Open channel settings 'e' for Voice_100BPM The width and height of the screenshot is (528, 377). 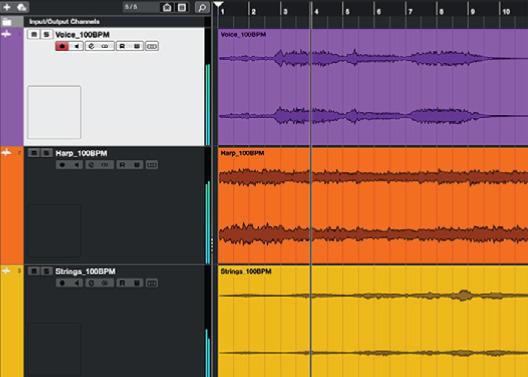tap(92, 46)
